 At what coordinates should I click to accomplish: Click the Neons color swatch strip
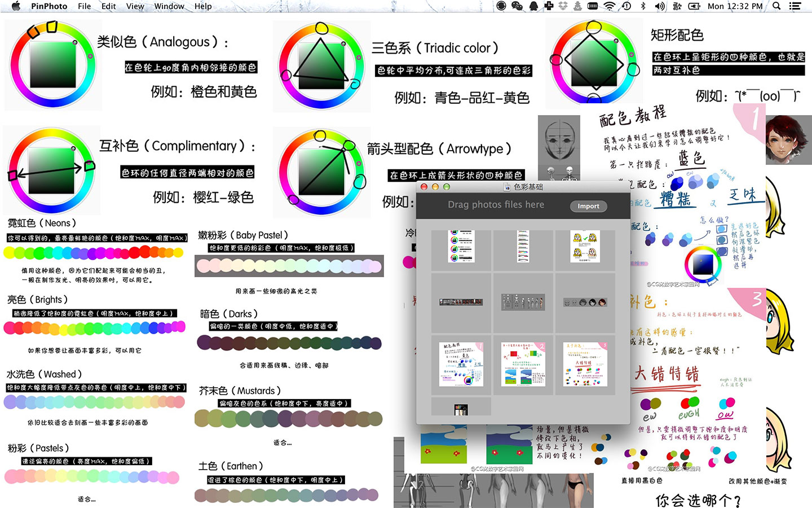pyautogui.click(x=94, y=253)
